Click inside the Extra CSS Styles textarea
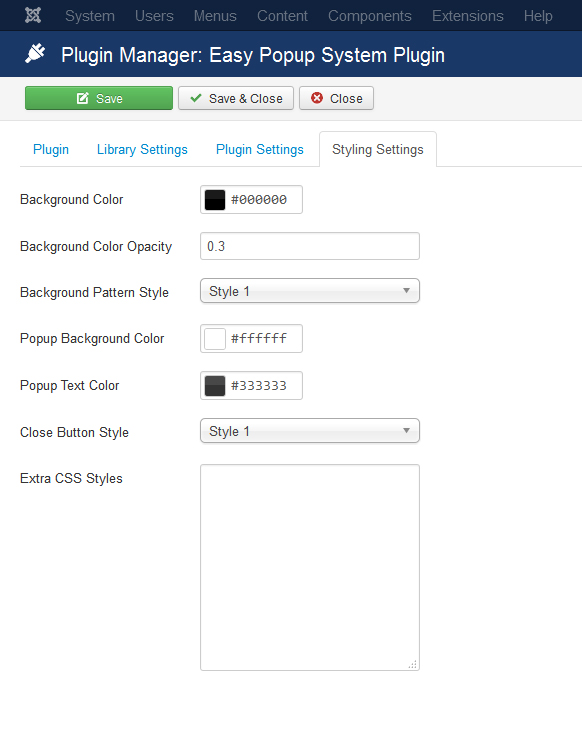 (310, 568)
